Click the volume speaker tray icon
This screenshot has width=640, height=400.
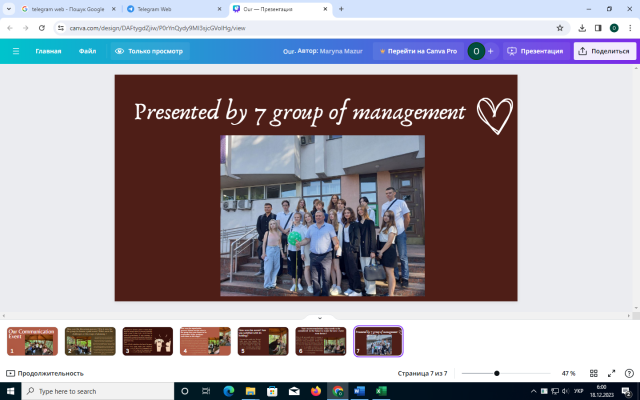[x=566, y=391]
